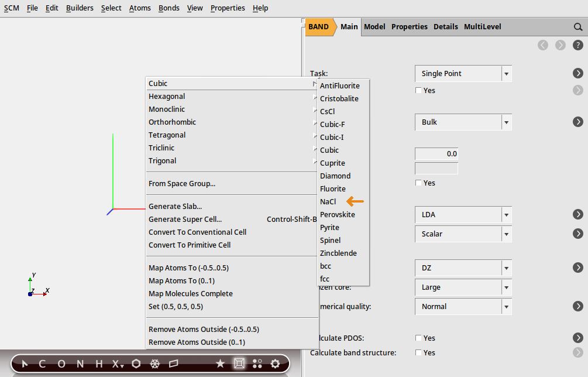This screenshot has height=377, width=588.
Task: Enable the Yes checkbox under Task
Action: 418,90
